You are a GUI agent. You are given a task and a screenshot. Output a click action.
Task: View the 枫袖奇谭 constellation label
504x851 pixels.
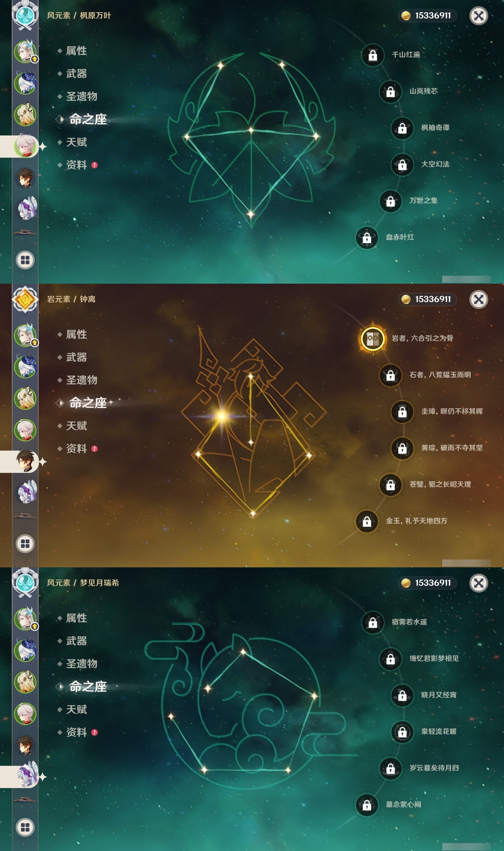coord(435,128)
